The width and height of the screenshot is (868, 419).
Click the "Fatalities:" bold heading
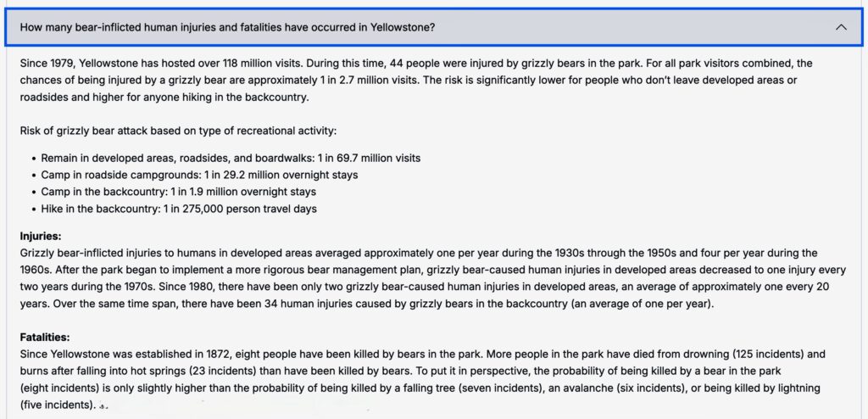point(45,337)
